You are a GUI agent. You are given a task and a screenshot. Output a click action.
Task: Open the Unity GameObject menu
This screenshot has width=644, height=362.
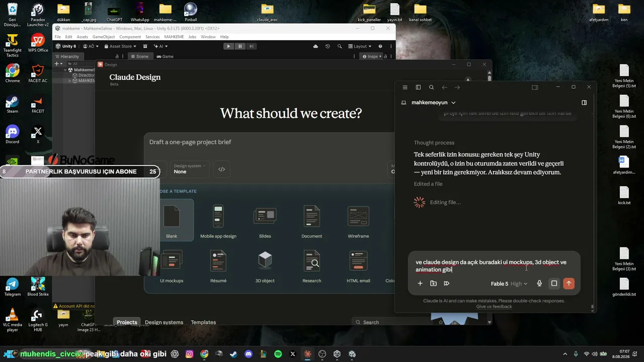[104, 37]
